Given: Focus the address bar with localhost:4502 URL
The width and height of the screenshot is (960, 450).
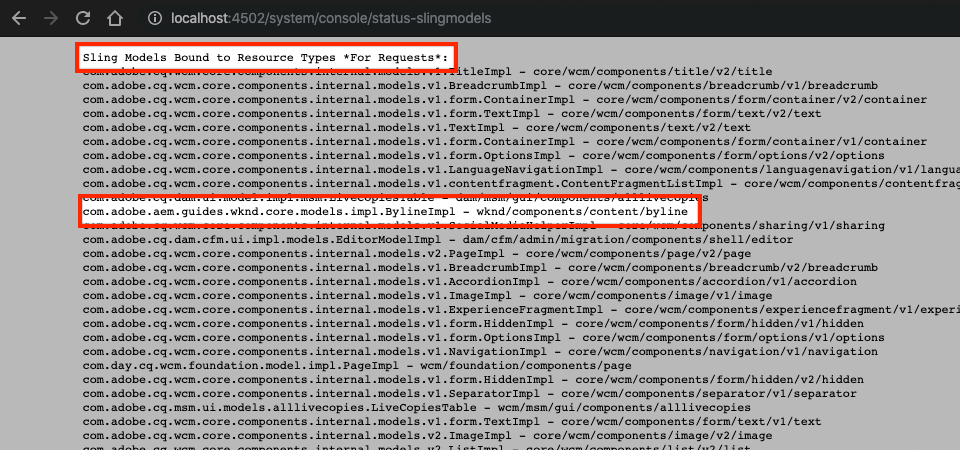Looking at the screenshot, I should (331, 18).
